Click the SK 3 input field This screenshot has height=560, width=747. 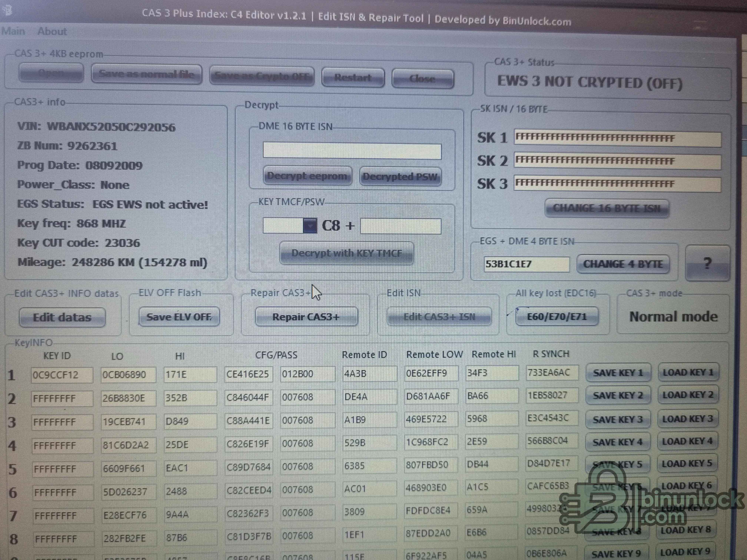pyautogui.click(x=617, y=184)
